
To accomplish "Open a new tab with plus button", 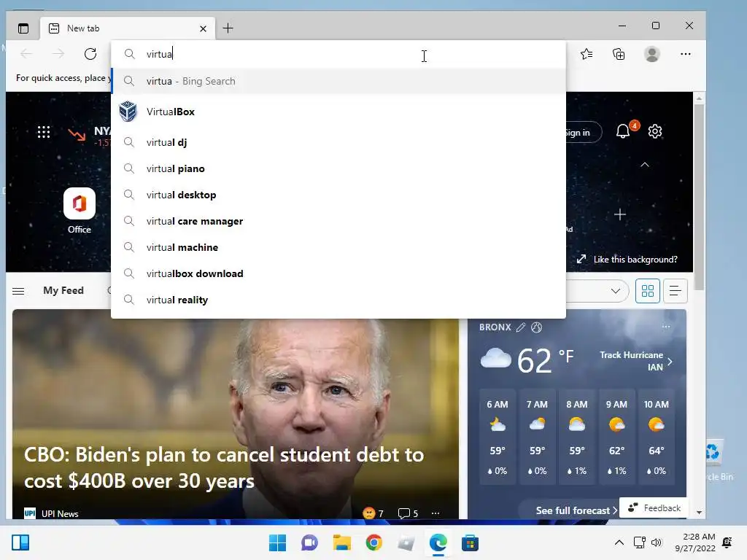I will click(228, 28).
